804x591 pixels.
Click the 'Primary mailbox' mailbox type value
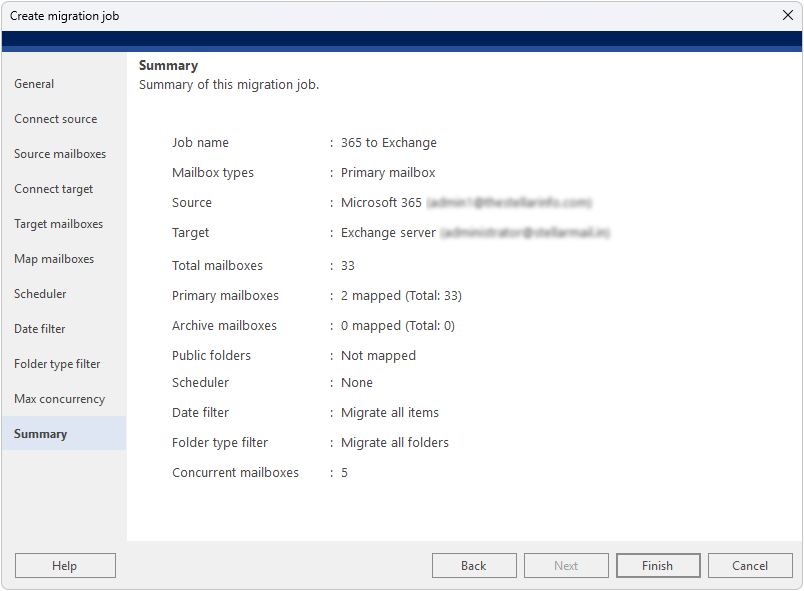[388, 173]
